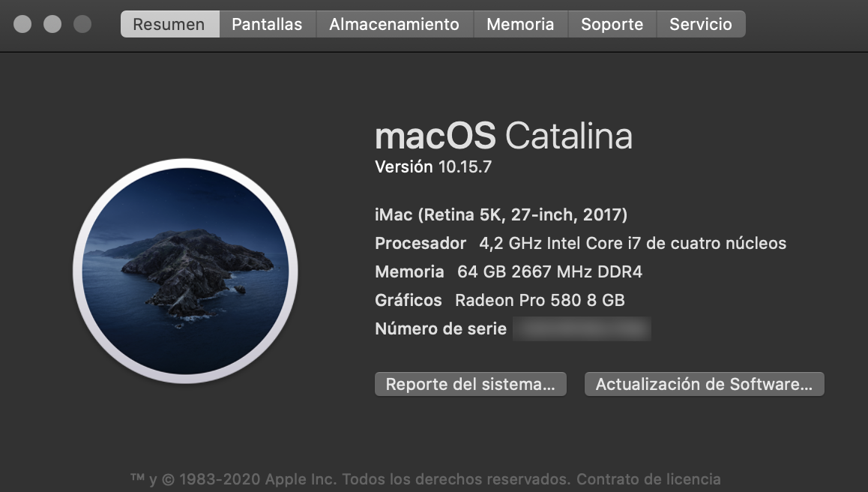
Task: Select the Memoria tab
Action: (x=520, y=23)
